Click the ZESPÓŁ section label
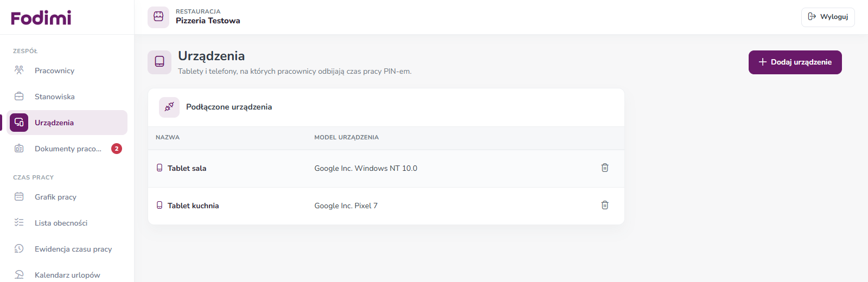 pos(25,51)
